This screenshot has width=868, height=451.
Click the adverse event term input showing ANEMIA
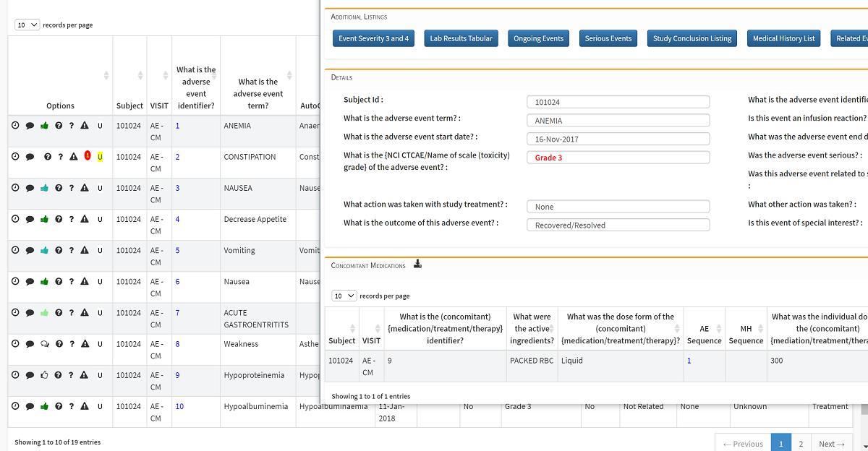click(x=618, y=120)
